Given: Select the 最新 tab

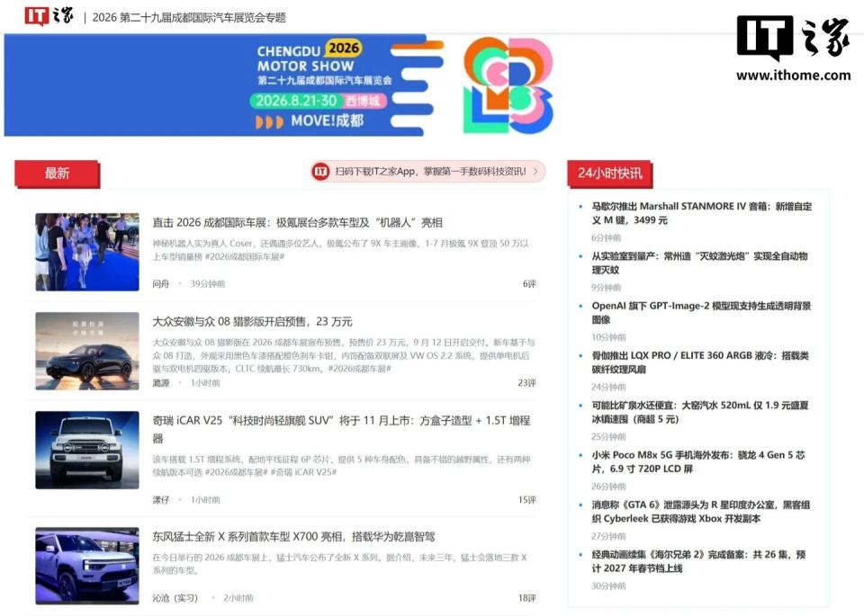Looking at the screenshot, I should point(57,174).
